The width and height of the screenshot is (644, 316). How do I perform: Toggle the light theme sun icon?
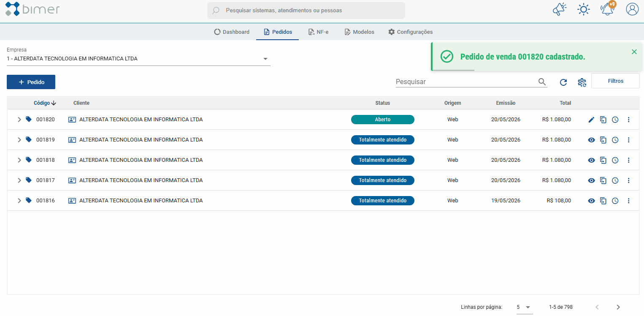click(584, 9)
